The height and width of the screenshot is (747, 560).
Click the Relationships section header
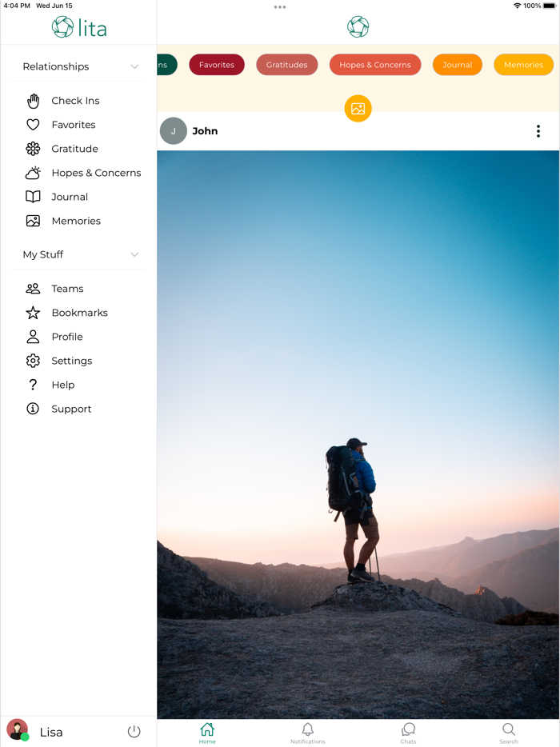[78, 66]
